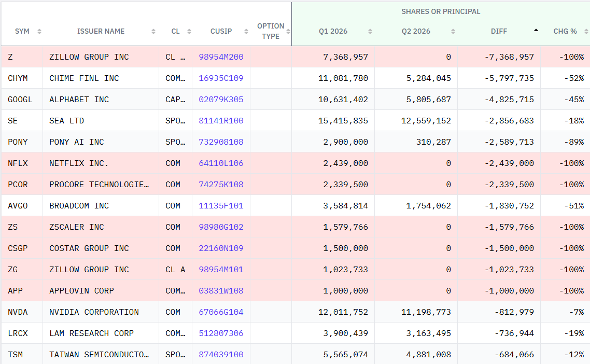
Task: Sort by OPTION TYPE using arrows icon
Action: point(288,32)
